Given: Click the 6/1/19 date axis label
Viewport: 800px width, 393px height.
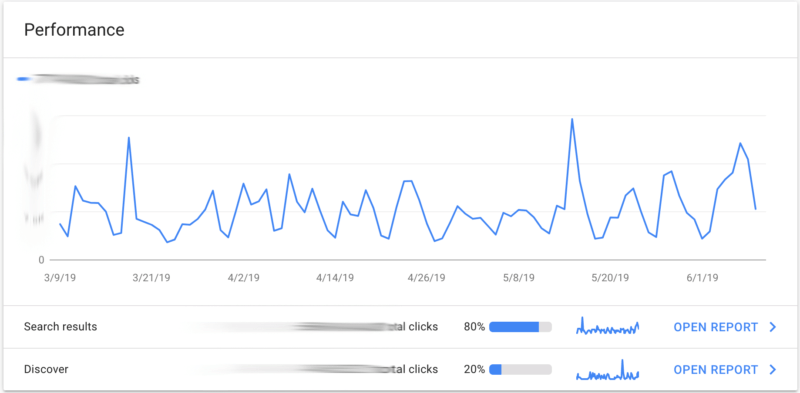Looking at the screenshot, I should pos(702,278).
